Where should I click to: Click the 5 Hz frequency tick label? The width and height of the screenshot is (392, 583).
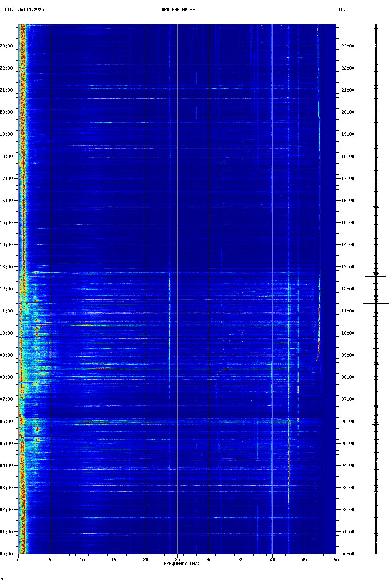(50, 560)
